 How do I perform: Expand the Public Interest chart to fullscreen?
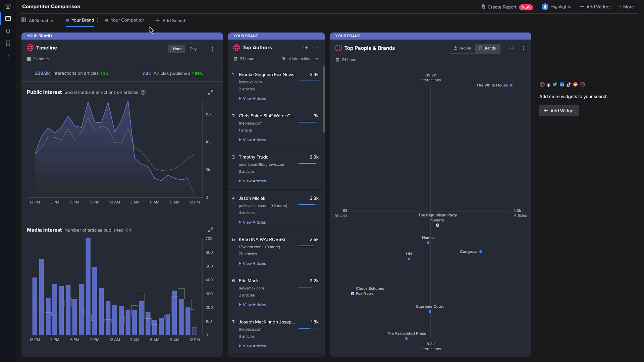click(x=211, y=92)
